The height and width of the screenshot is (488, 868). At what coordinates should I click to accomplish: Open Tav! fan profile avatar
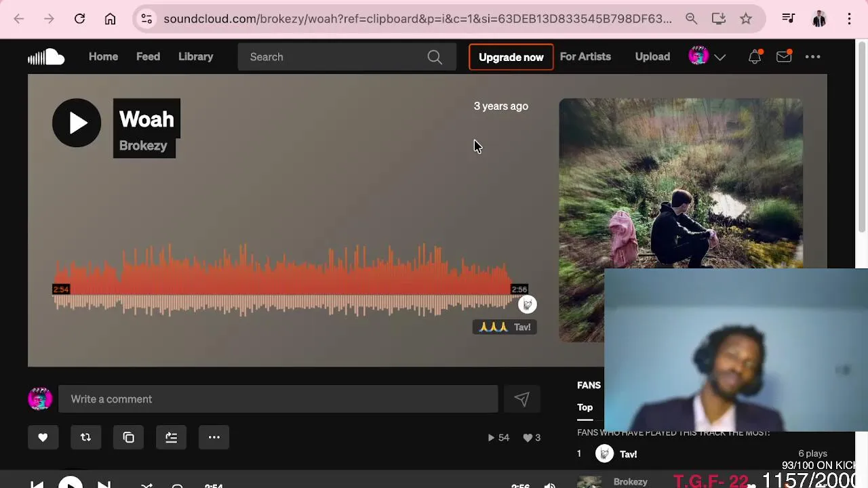tap(604, 454)
